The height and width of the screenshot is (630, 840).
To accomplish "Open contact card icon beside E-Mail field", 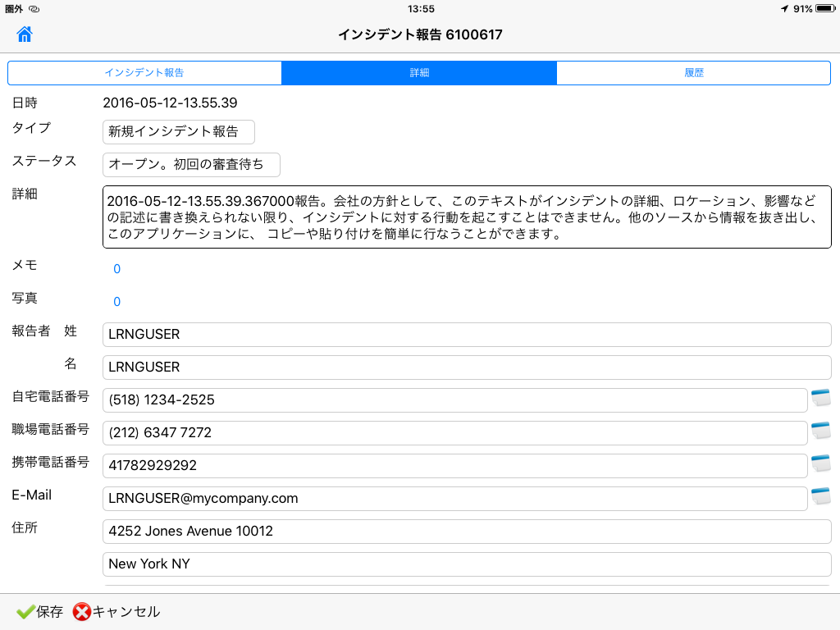I will pos(820,497).
